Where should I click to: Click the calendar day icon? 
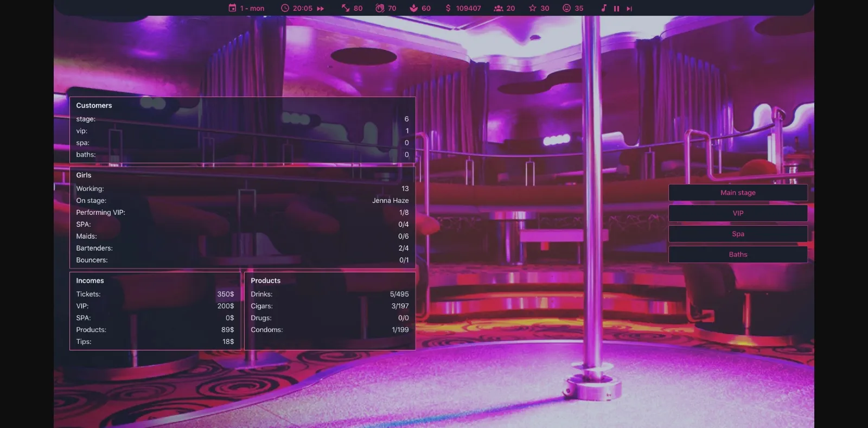tap(232, 8)
